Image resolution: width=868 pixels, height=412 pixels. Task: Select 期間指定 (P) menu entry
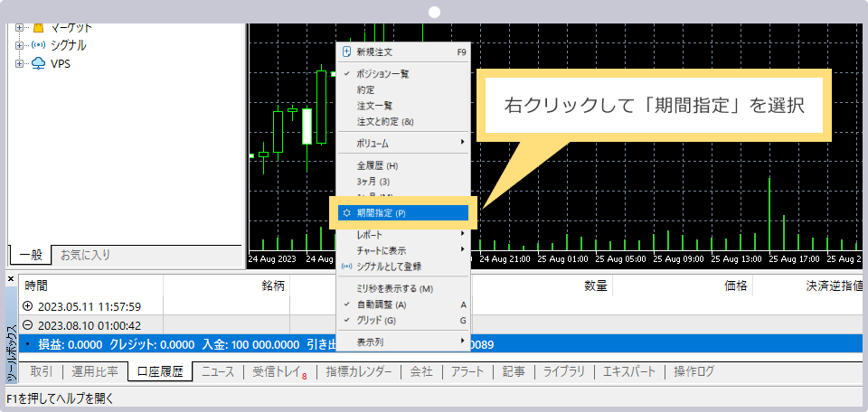(x=403, y=213)
